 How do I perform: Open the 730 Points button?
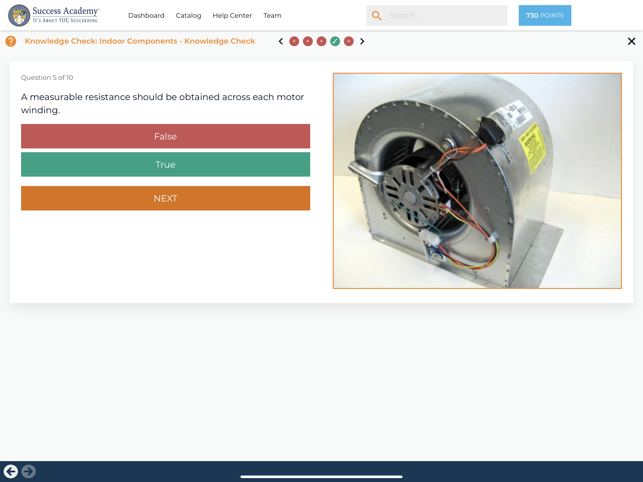[x=545, y=16]
